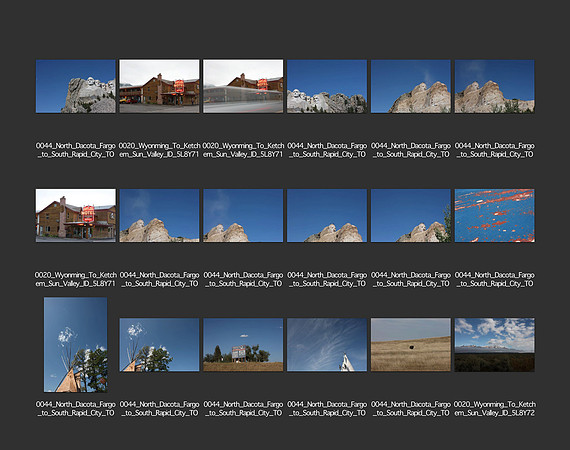Click the caption below the bison thumbnail
The width and height of the screenshot is (570, 450).
point(411,409)
